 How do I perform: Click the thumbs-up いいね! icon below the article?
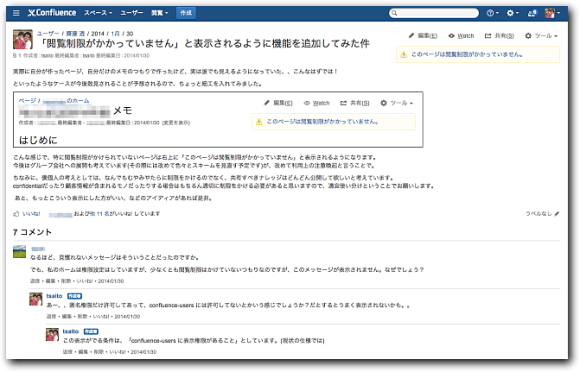click(16, 214)
